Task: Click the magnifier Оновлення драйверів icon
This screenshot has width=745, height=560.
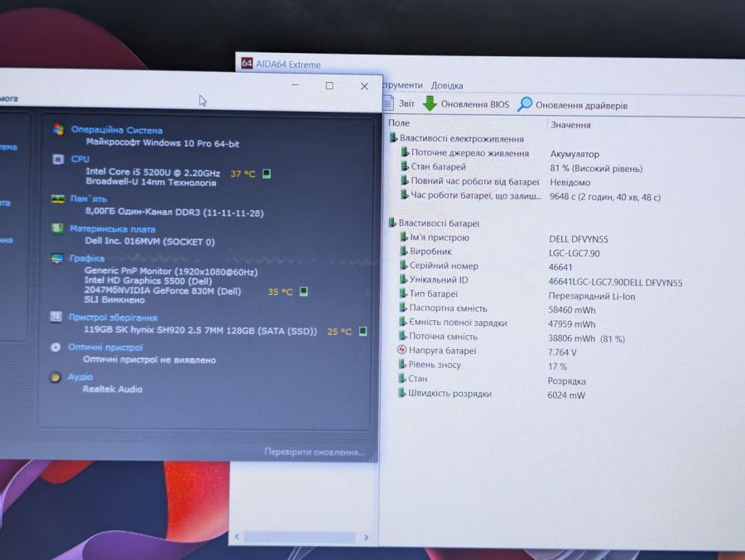Action: coord(525,104)
